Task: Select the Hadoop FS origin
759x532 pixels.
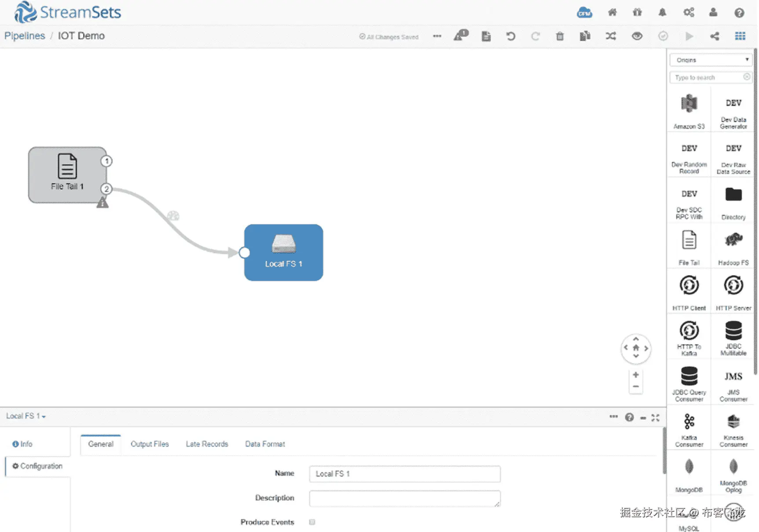Action: tap(733, 248)
